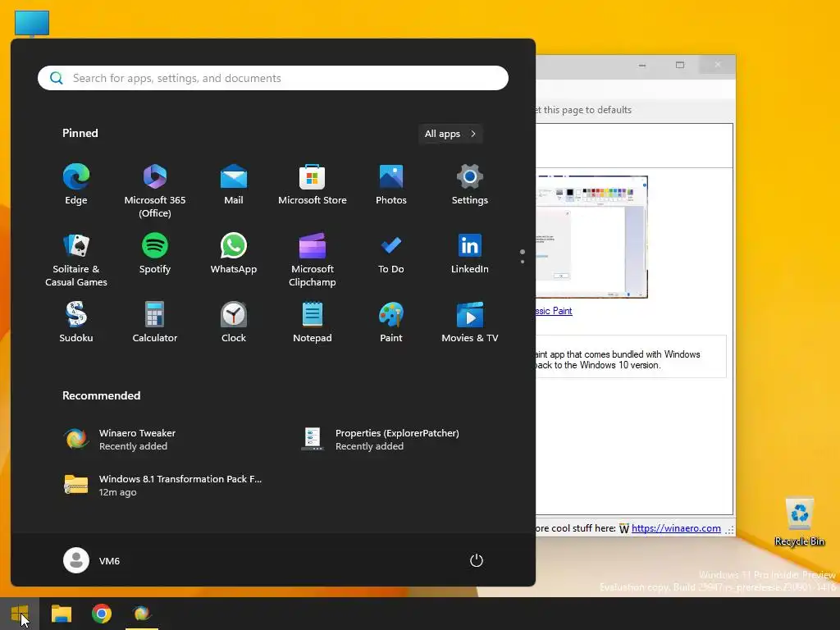Launch Notepad
840x630 pixels.
click(x=313, y=322)
